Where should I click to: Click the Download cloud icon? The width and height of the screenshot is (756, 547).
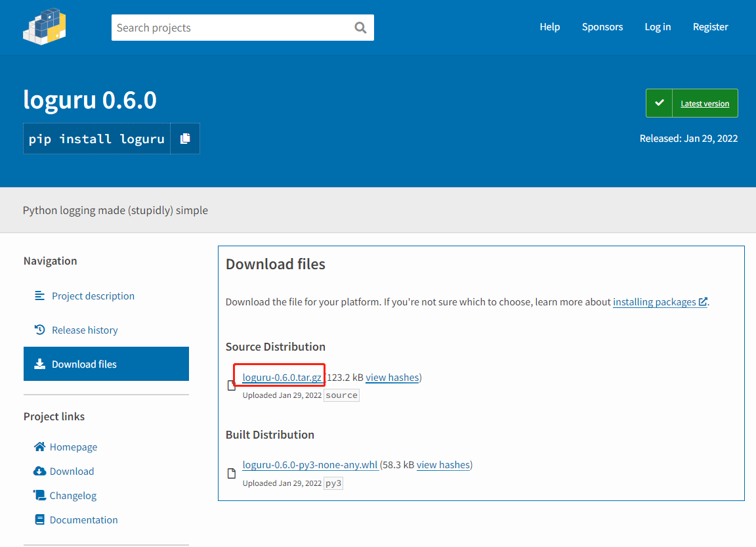pos(39,471)
